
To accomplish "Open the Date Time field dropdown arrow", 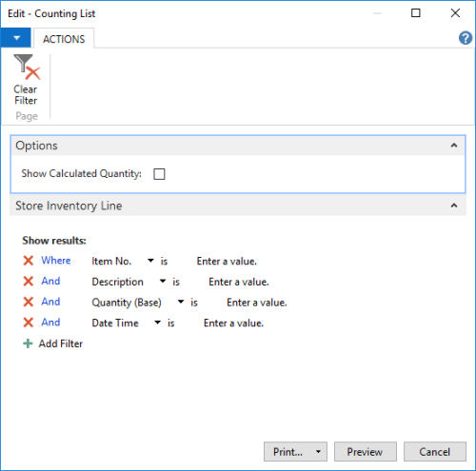I will coord(157,323).
